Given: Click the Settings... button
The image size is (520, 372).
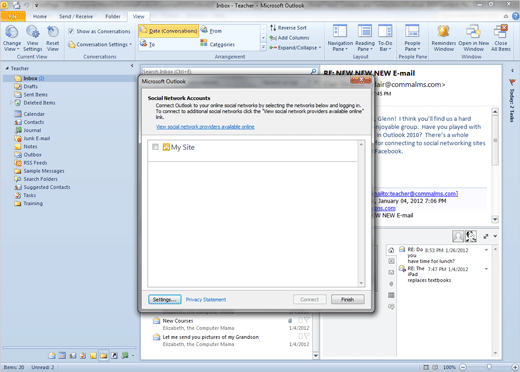Looking at the screenshot, I should (x=165, y=299).
